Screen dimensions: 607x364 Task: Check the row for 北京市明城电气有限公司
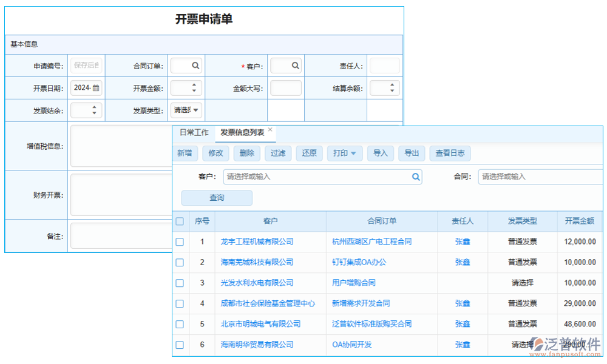(180, 324)
